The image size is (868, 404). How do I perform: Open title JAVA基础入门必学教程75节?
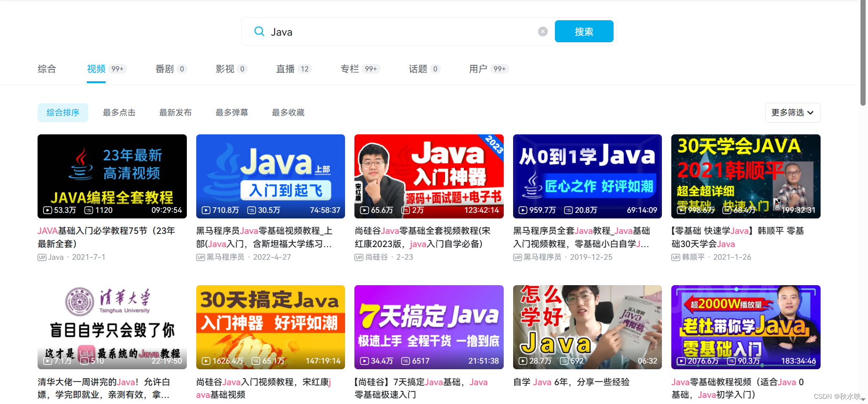click(107, 237)
